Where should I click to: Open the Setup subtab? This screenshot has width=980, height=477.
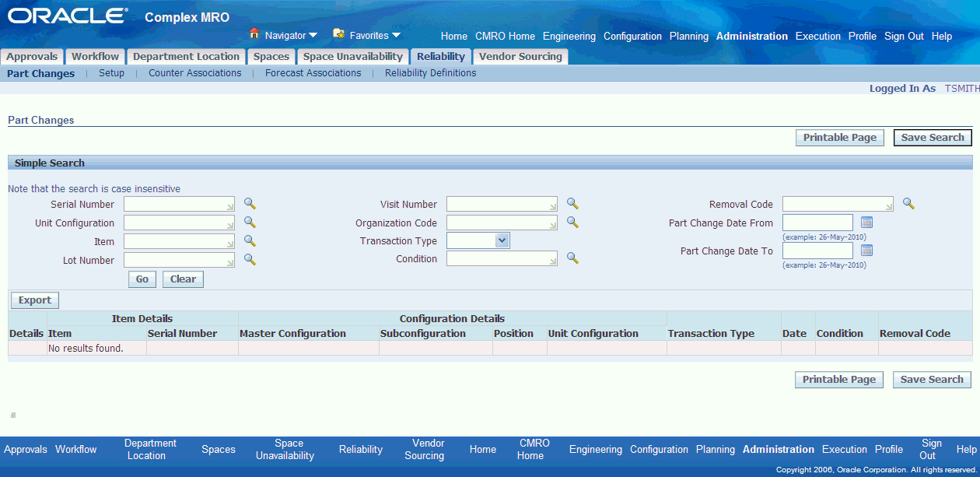click(111, 73)
